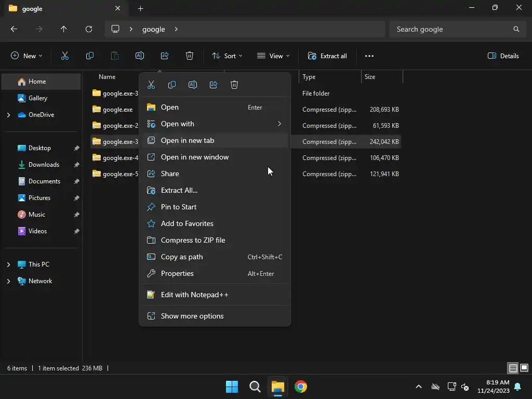Click the PC icon in the address bar
Viewport: 532px width, 399px height.
(x=115, y=29)
